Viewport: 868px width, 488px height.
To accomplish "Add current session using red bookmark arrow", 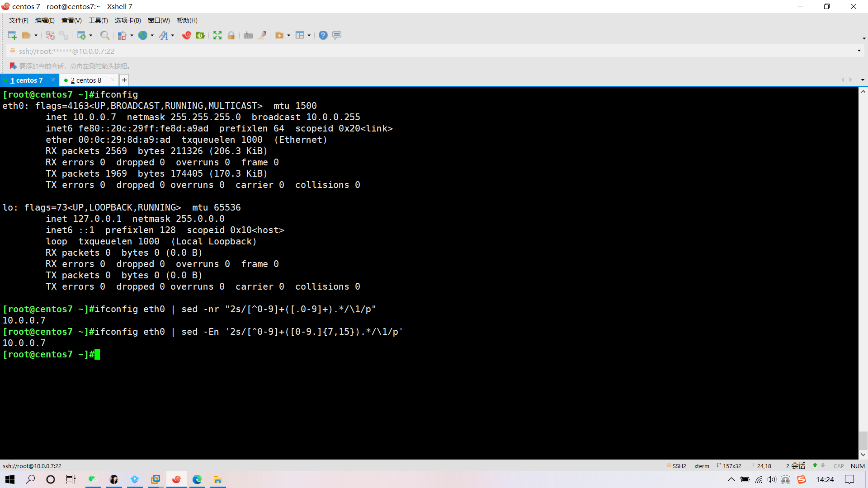I will (x=13, y=66).
